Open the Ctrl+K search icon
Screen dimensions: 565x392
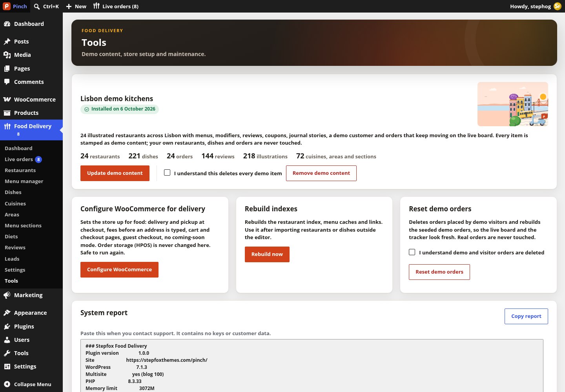pos(37,6)
